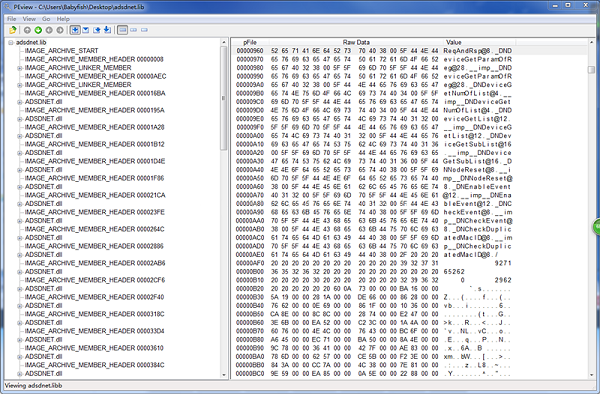This screenshot has width=600, height=394.
Task: Click the value text 'eviceGetList@12.'
Action: coord(476,119)
